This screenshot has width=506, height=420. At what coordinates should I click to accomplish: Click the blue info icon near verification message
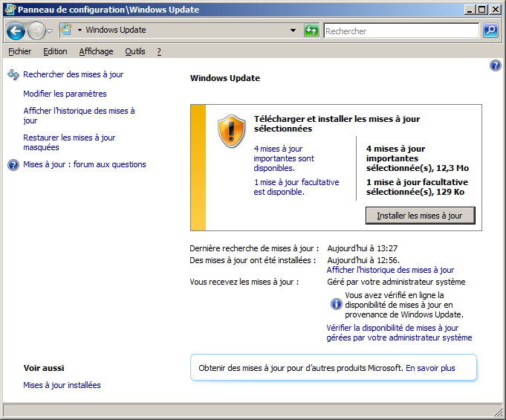[x=336, y=304]
